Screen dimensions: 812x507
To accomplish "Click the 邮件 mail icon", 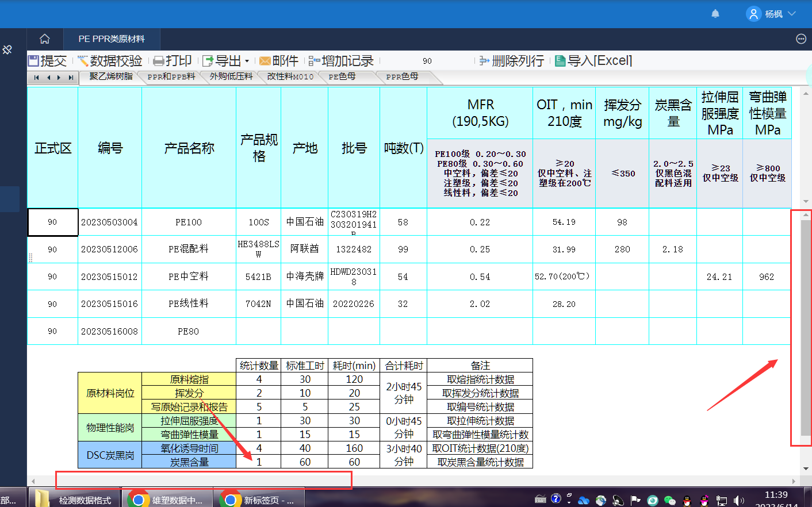I will [265, 61].
